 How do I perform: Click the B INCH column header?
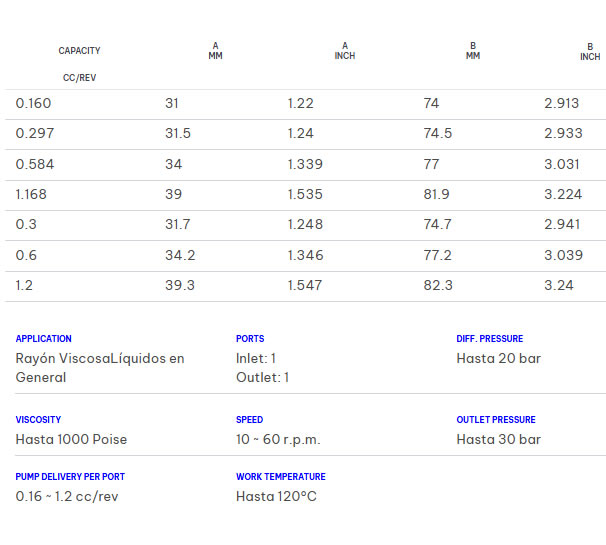click(590, 51)
